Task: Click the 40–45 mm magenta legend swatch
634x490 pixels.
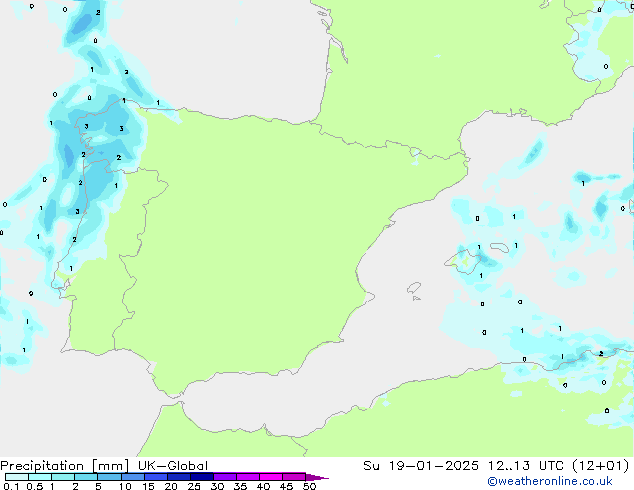Action: coord(271,477)
